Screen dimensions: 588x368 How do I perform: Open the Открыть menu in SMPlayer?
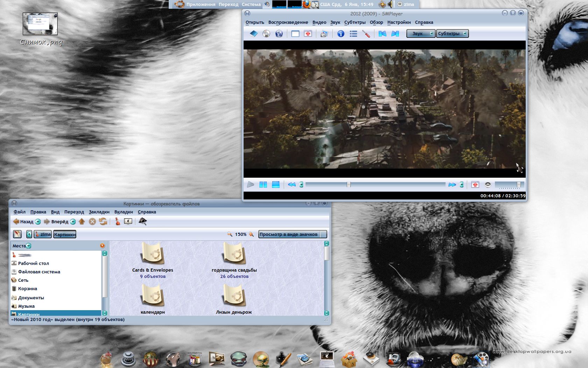[255, 22]
